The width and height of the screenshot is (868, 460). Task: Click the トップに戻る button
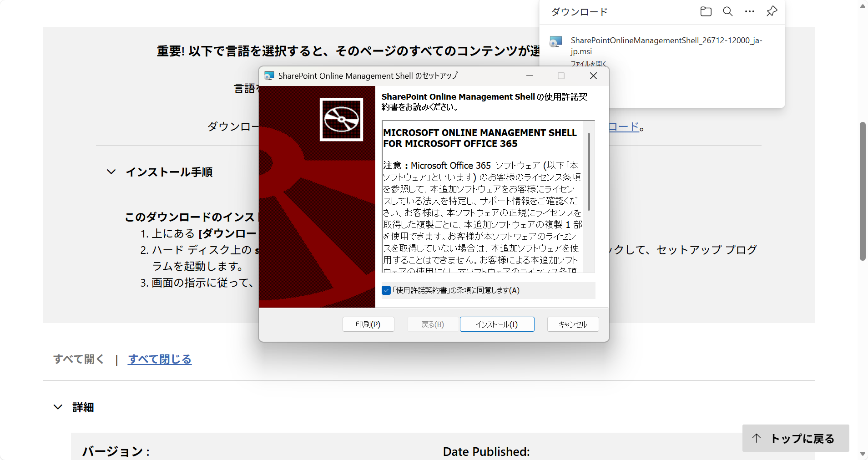tap(796, 438)
